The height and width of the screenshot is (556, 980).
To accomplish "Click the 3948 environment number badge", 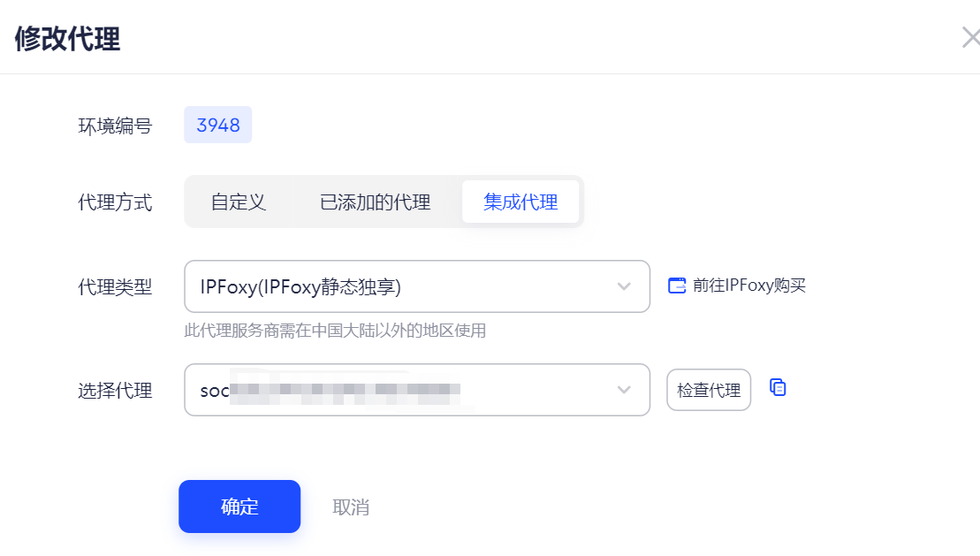I will pyautogui.click(x=217, y=125).
